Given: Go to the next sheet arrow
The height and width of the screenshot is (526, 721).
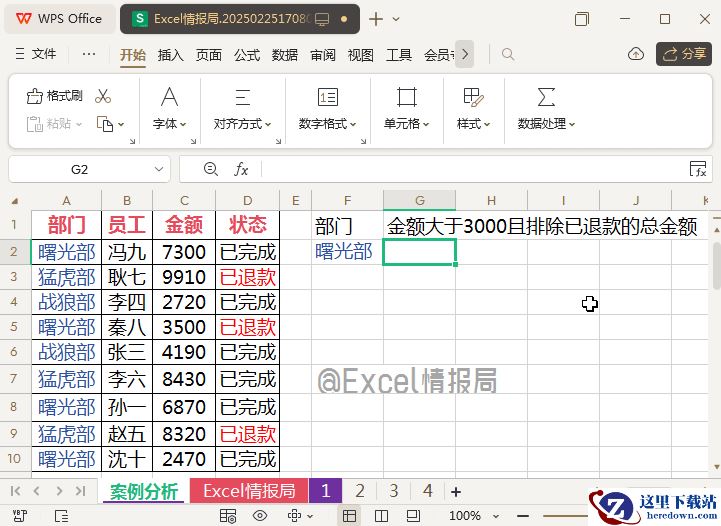Looking at the screenshot, I should [59, 491].
